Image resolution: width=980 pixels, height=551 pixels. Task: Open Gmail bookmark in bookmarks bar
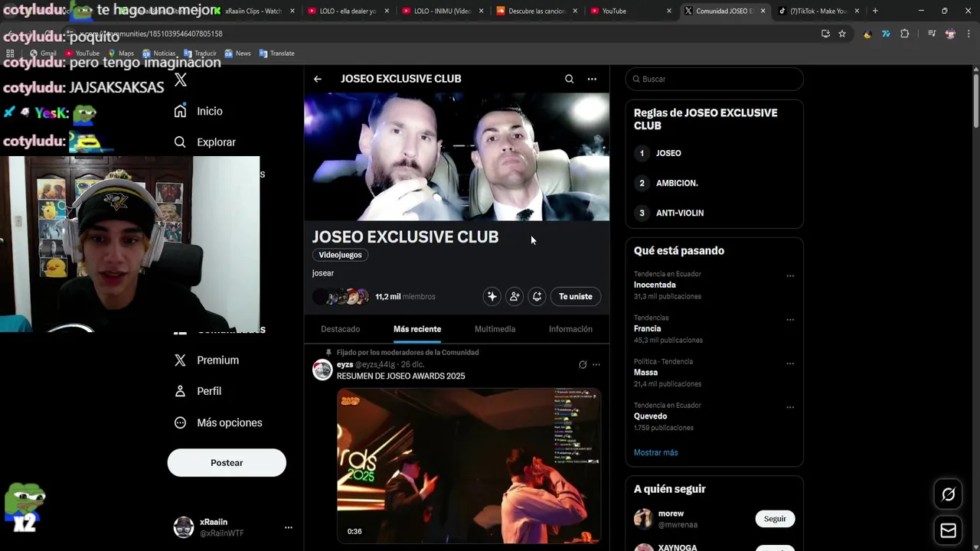[43, 54]
